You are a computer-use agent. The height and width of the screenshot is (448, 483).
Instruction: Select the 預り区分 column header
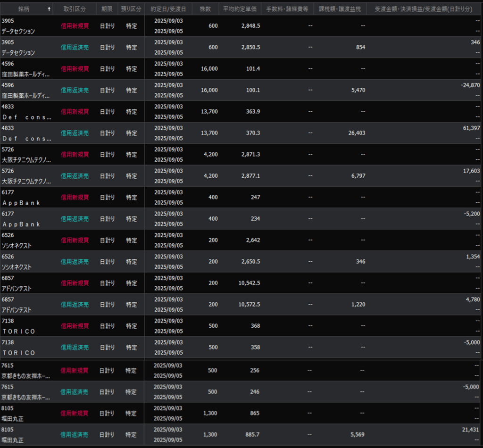click(x=131, y=9)
